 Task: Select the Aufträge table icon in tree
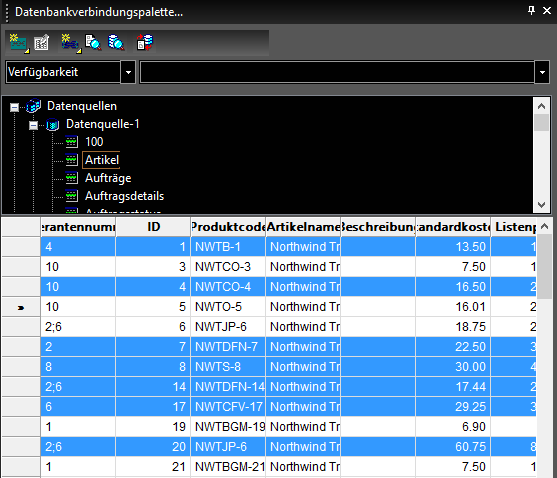[x=71, y=177]
